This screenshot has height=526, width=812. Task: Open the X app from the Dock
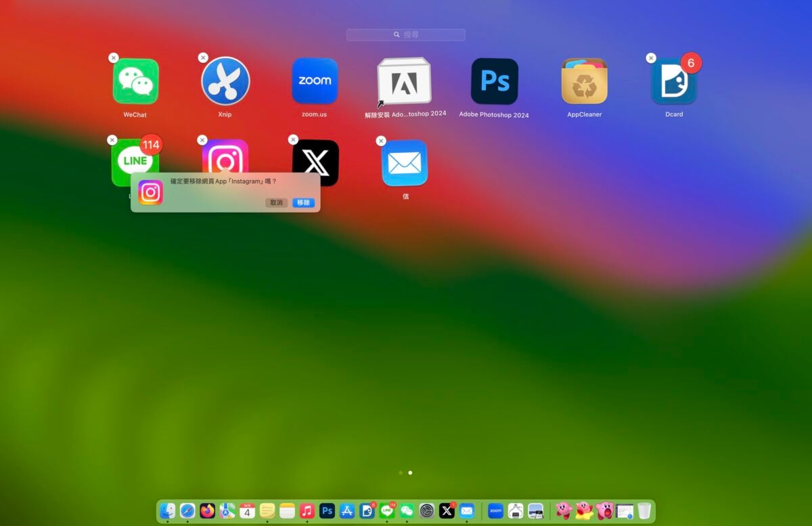447,510
